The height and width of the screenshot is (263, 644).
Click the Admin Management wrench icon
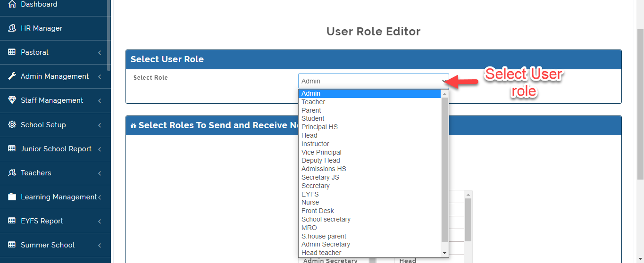point(12,76)
